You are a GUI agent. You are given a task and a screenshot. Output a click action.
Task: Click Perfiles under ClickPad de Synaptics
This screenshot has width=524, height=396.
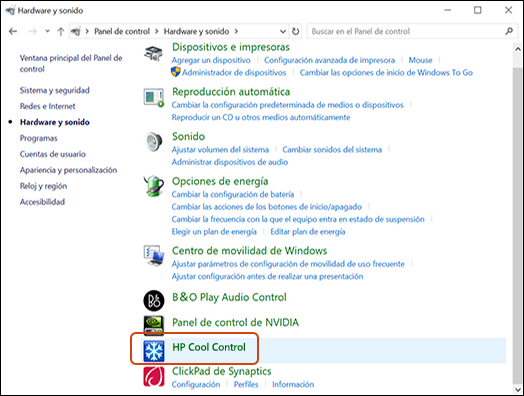(x=246, y=385)
